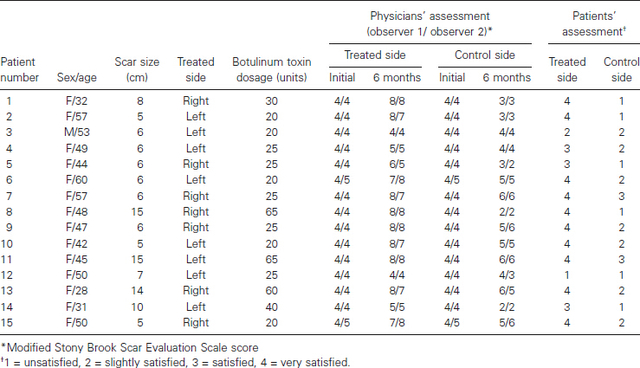Select the satisfaction scale footnote text

[175, 362]
